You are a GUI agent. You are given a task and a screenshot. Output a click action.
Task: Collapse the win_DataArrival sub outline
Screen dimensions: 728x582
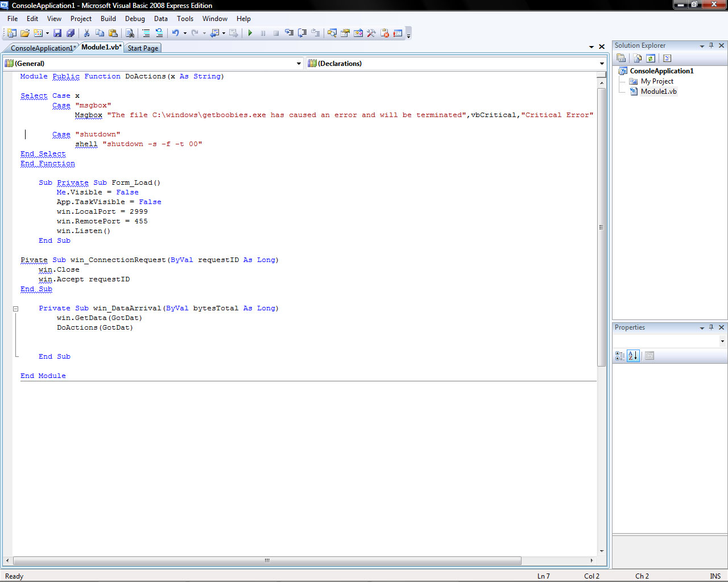tap(16, 309)
